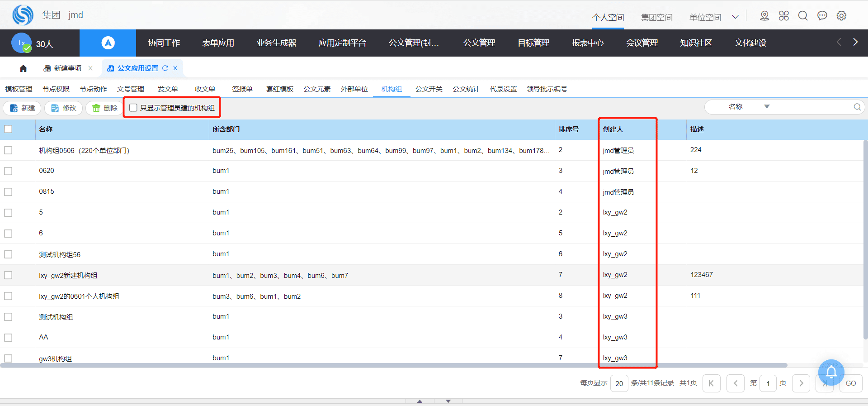
Task: Toggle the select-all header checkbox
Action: tap(8, 129)
